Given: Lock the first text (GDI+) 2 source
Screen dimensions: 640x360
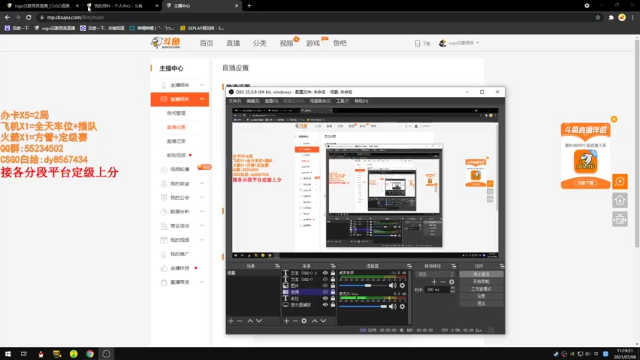Looking at the screenshot, I should [x=333, y=273].
